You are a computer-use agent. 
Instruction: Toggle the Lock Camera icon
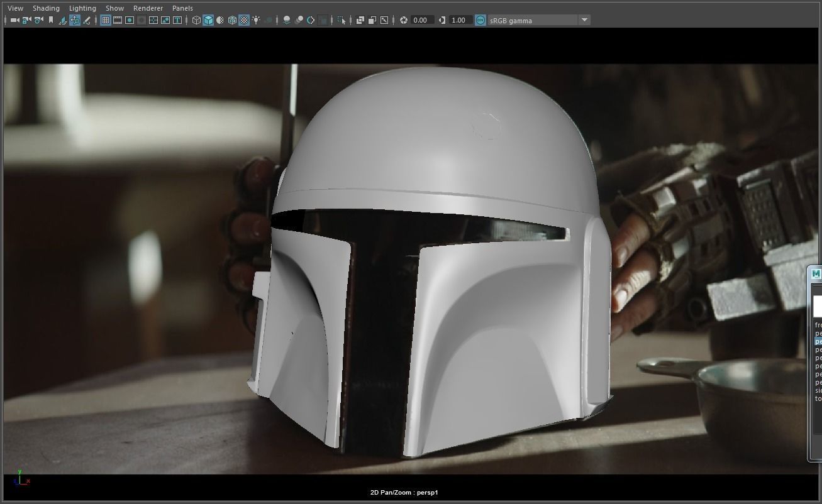(x=26, y=20)
